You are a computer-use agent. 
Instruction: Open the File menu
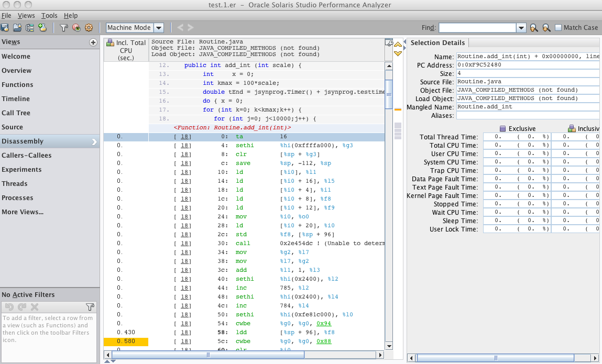point(6,16)
